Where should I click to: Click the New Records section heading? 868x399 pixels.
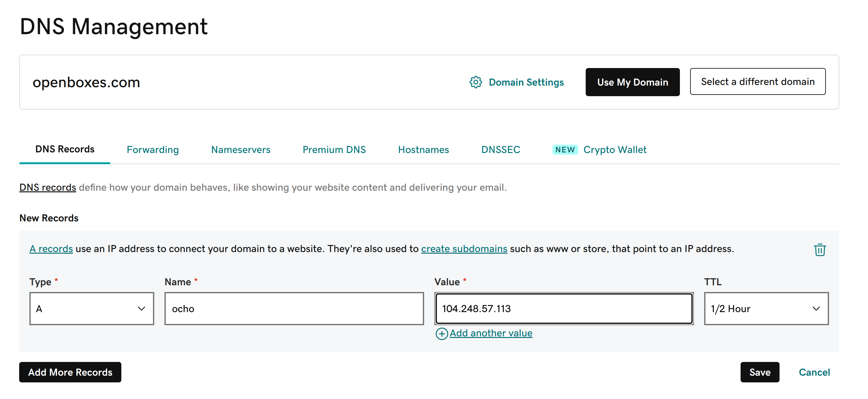[49, 218]
